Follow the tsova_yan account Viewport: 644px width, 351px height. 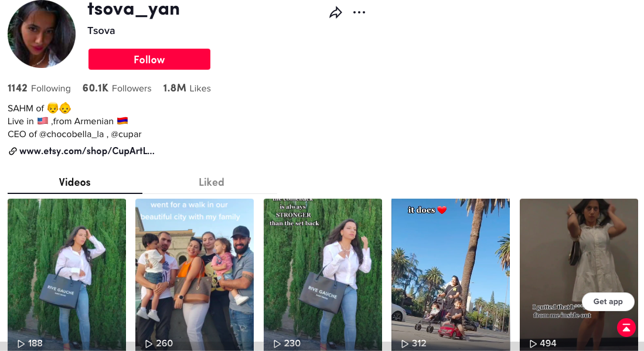(149, 59)
